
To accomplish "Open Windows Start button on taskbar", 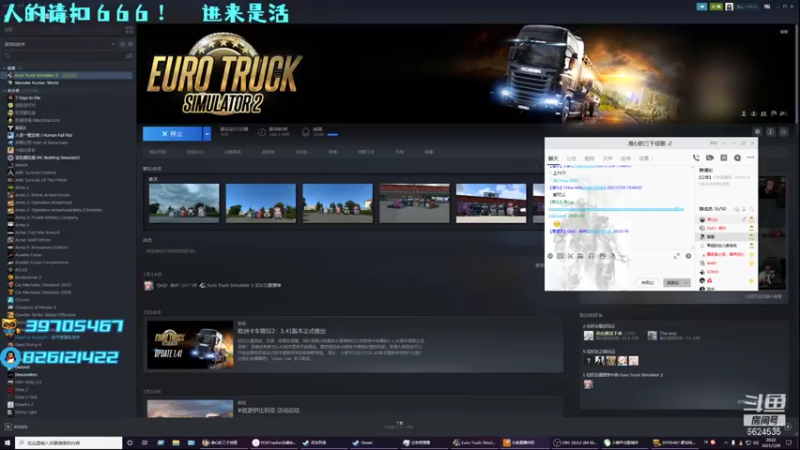I will click(x=7, y=443).
